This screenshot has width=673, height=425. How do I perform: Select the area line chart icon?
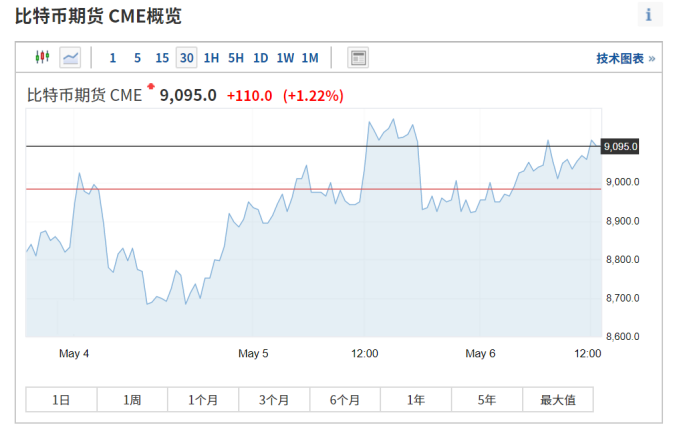pos(70,57)
